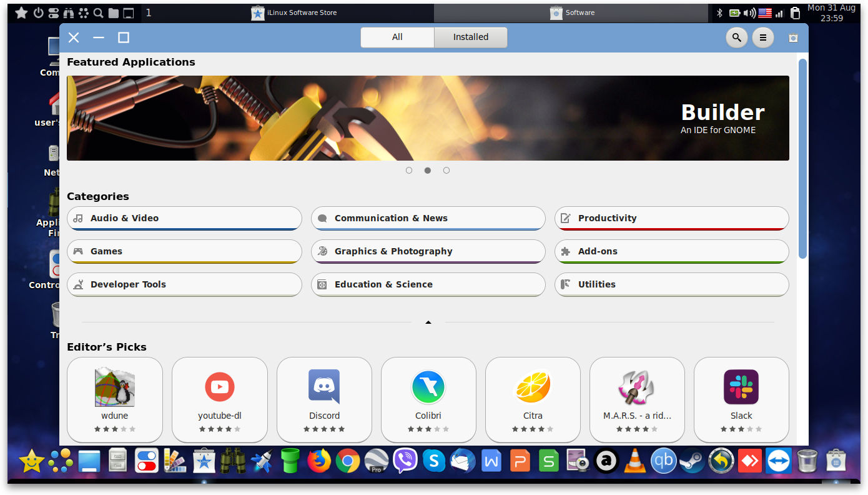The height and width of the screenshot is (495, 868).
Task: Open the trash bin dock icon
Action: coord(807,462)
